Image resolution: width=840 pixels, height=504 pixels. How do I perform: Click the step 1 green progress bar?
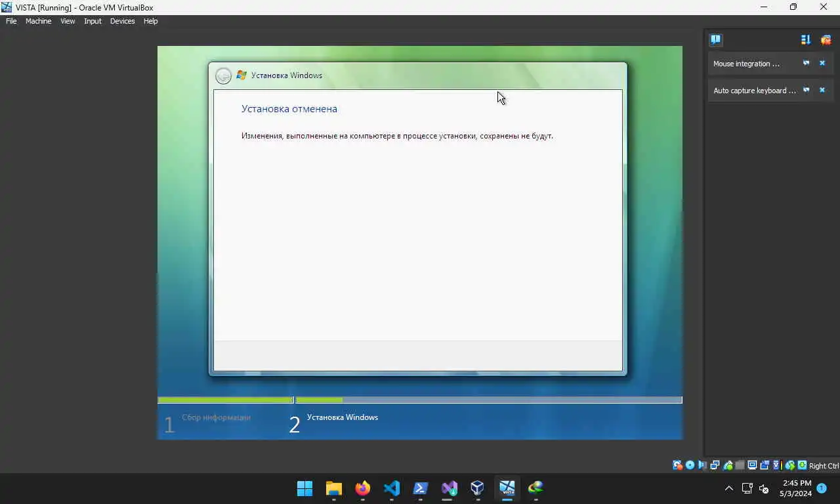click(x=225, y=400)
